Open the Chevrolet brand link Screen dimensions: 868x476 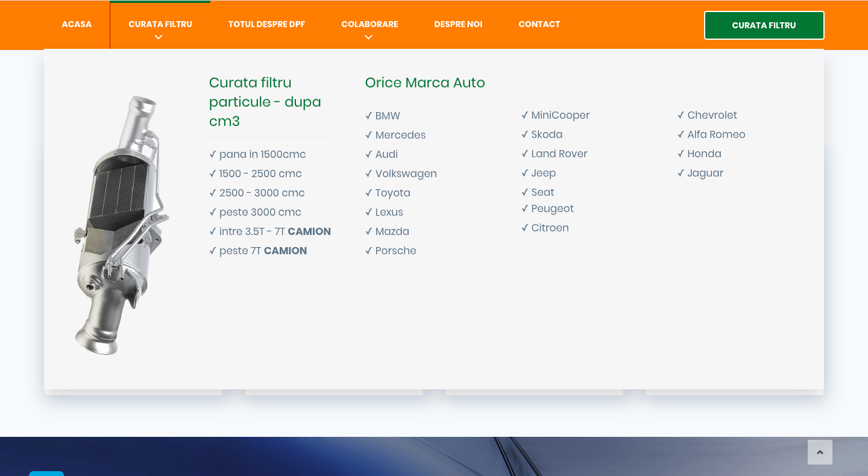coord(707,115)
